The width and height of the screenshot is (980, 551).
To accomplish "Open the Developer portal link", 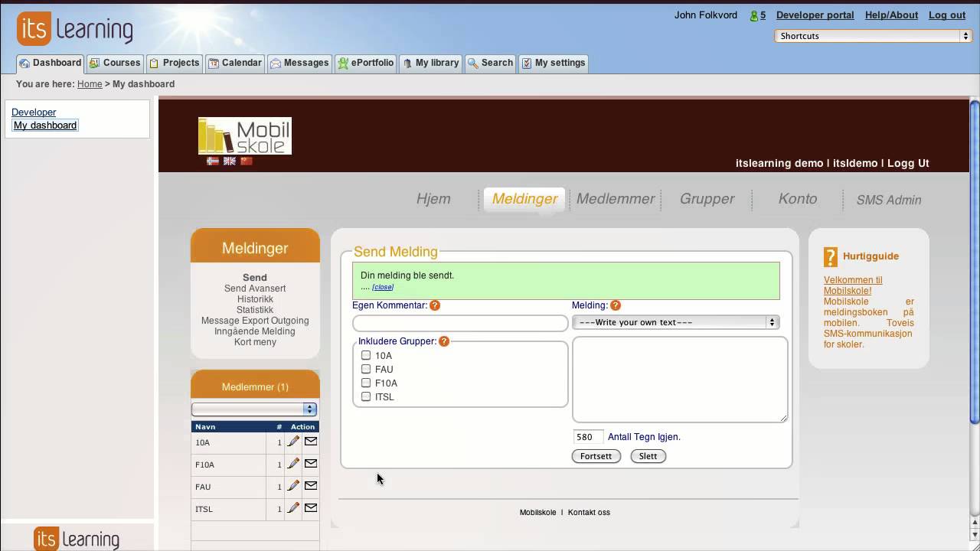I will 815,15.
